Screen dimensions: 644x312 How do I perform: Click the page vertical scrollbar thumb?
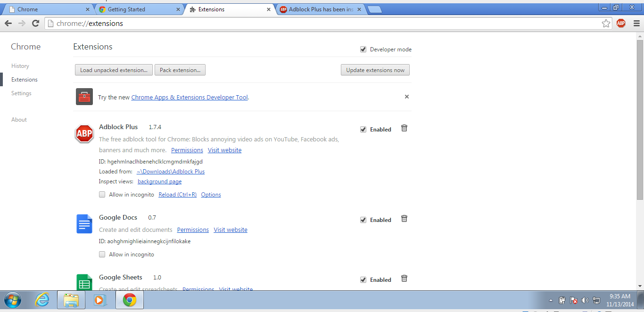[640, 119]
